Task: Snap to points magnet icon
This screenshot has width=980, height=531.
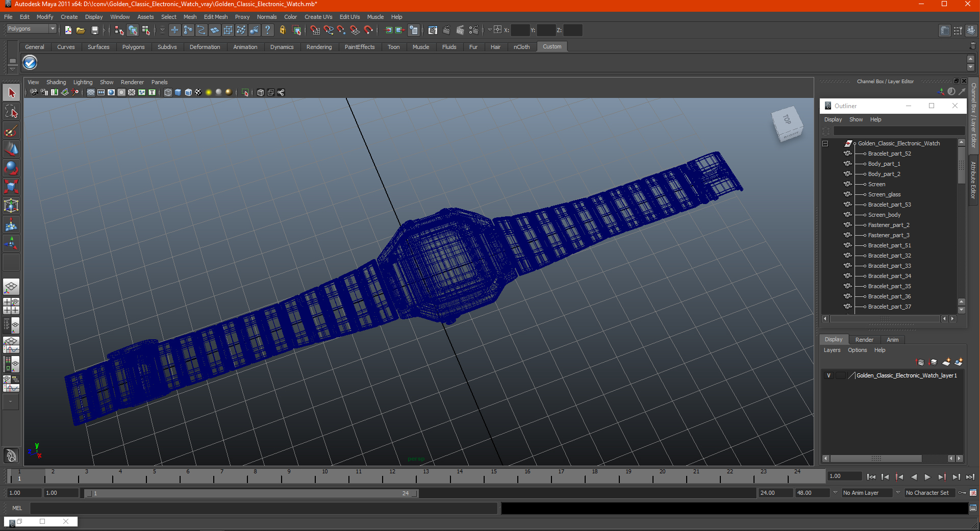Action: (x=342, y=30)
